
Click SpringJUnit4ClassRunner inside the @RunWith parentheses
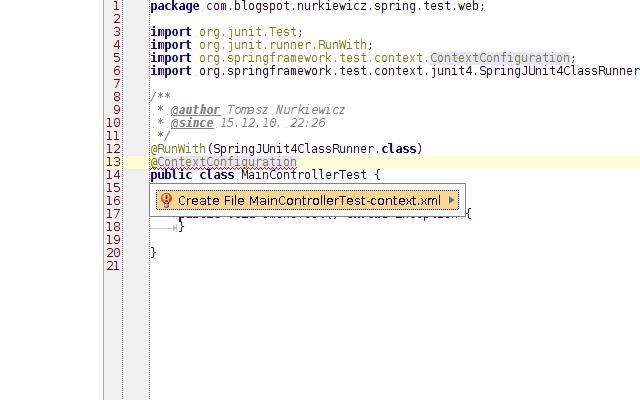coord(293,149)
